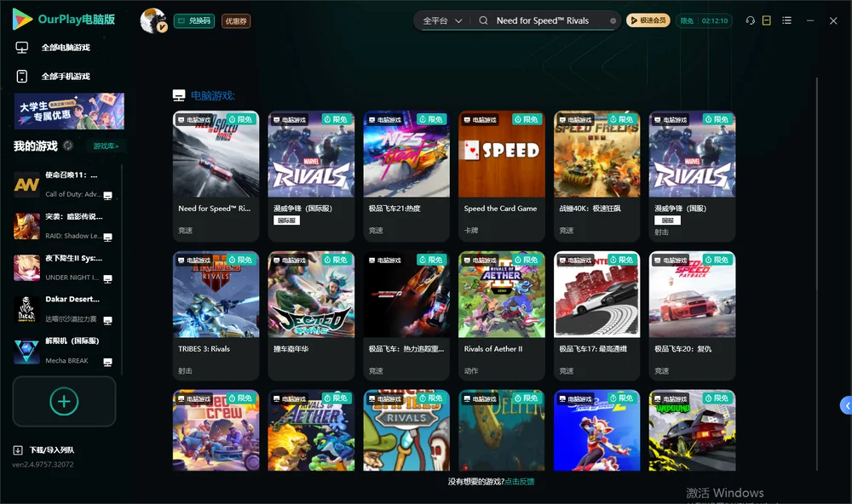Open Rivals of Aether II card

tap(502, 316)
